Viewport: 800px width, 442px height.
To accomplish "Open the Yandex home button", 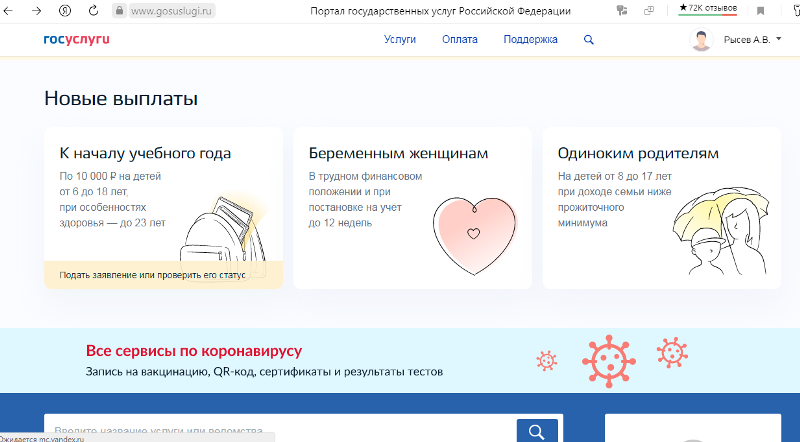I will (x=65, y=11).
